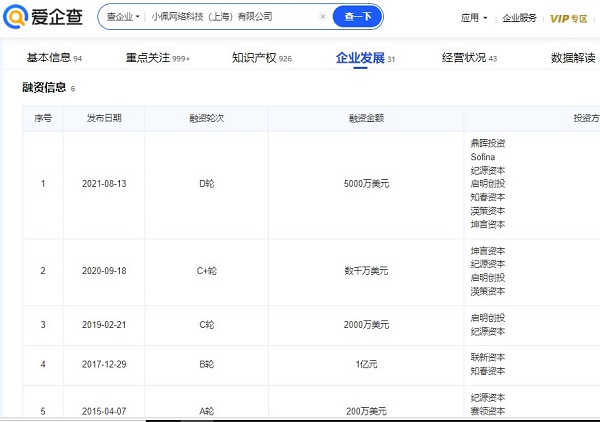This screenshot has height=422, width=600.
Task: Open 纪源资本 in the D轮 row
Action: click(x=488, y=170)
